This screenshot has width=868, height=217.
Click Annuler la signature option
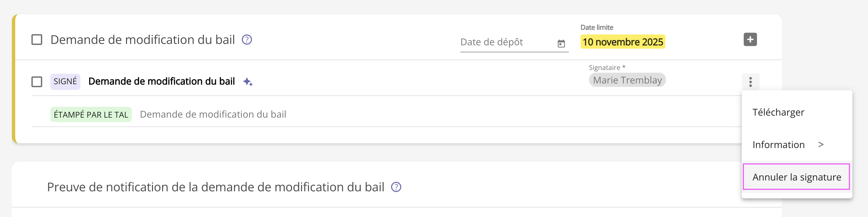pyautogui.click(x=796, y=177)
